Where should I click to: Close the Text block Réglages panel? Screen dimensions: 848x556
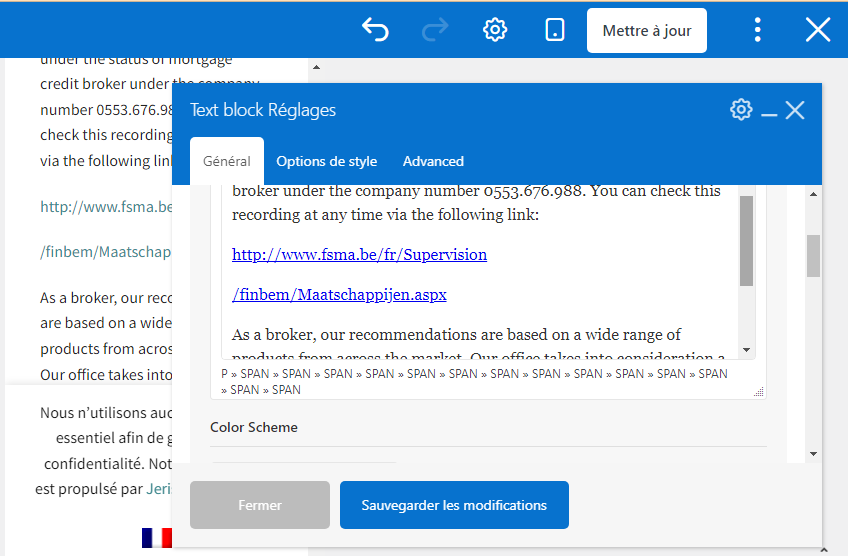(x=795, y=110)
